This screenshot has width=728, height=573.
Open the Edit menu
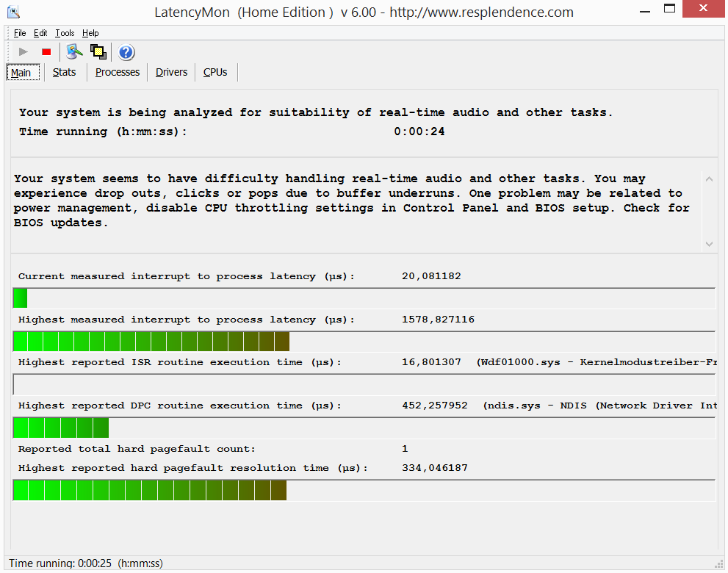pyautogui.click(x=40, y=33)
